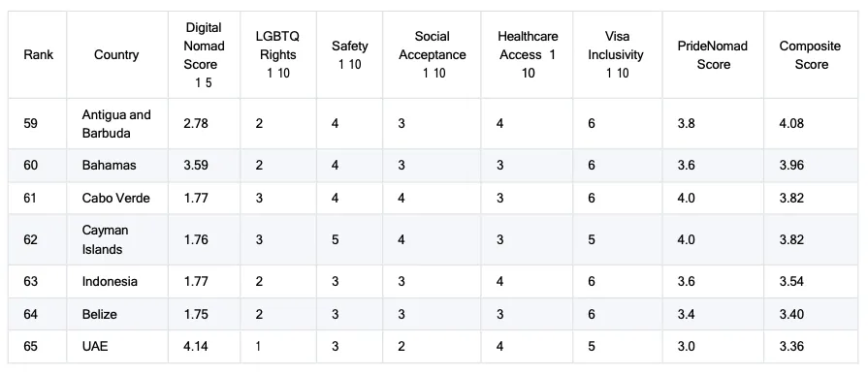Click UAE's 4.14 Digital Nomad Score
Viewport: 868px width, 374px height.
(x=196, y=347)
